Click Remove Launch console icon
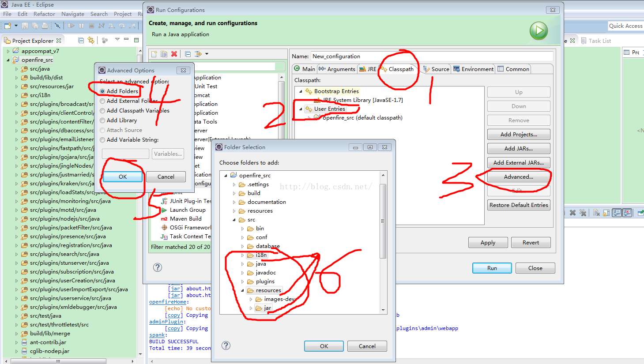The width and height of the screenshot is (644, 364). pyautogui.click(x=572, y=213)
